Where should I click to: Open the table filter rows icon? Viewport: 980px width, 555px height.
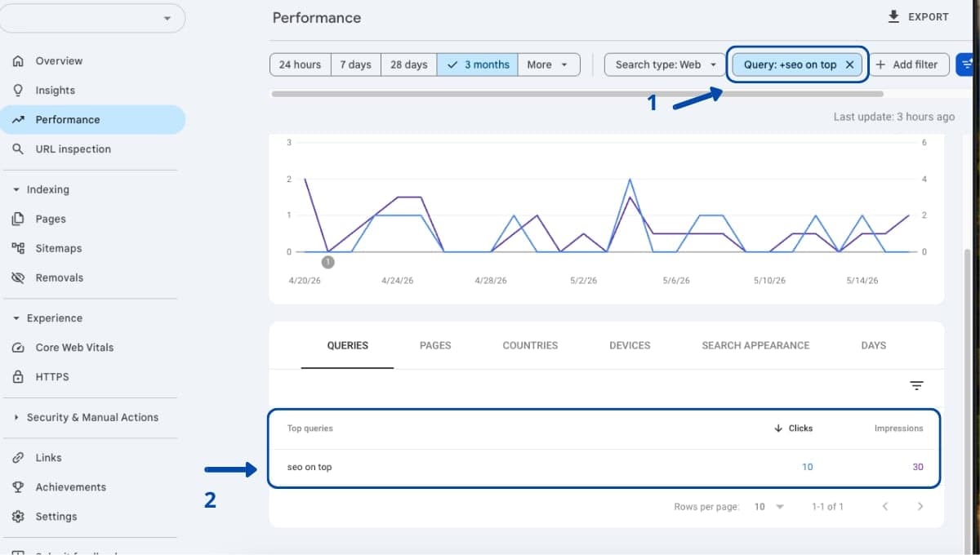point(916,386)
